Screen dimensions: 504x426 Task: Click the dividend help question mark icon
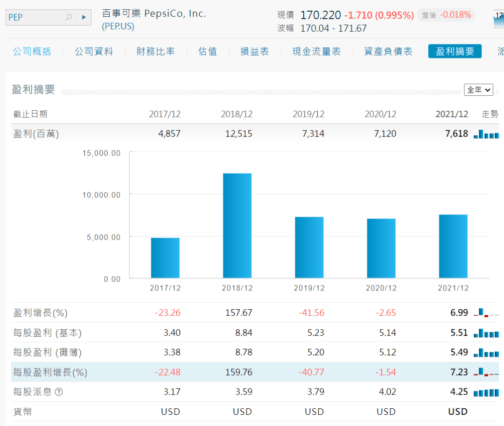tap(59, 392)
